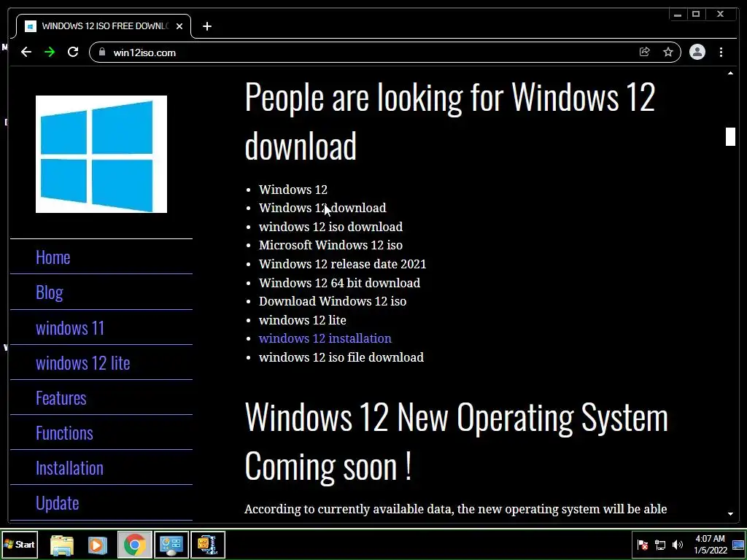Viewport: 747px width, 560px height.
Task: Close the WINDOWS 12 ISO tab
Action: (179, 26)
